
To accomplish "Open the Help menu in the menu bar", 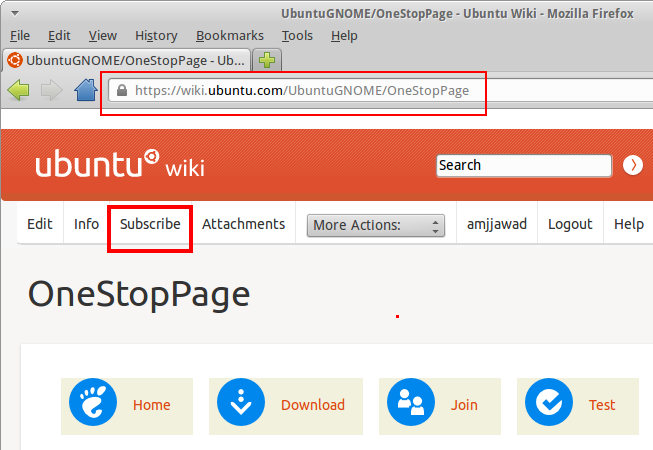I will pos(344,36).
